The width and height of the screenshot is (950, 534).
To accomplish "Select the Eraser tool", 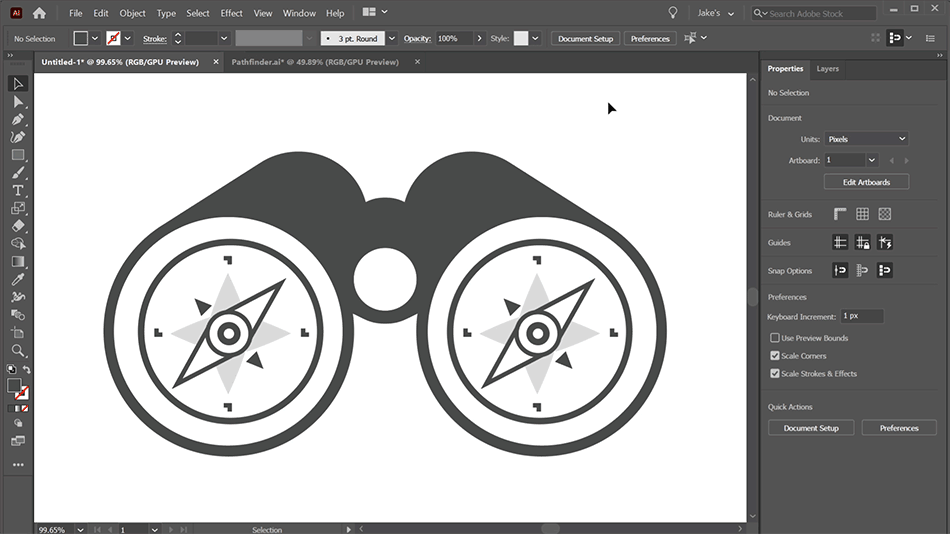I will pos(18,226).
